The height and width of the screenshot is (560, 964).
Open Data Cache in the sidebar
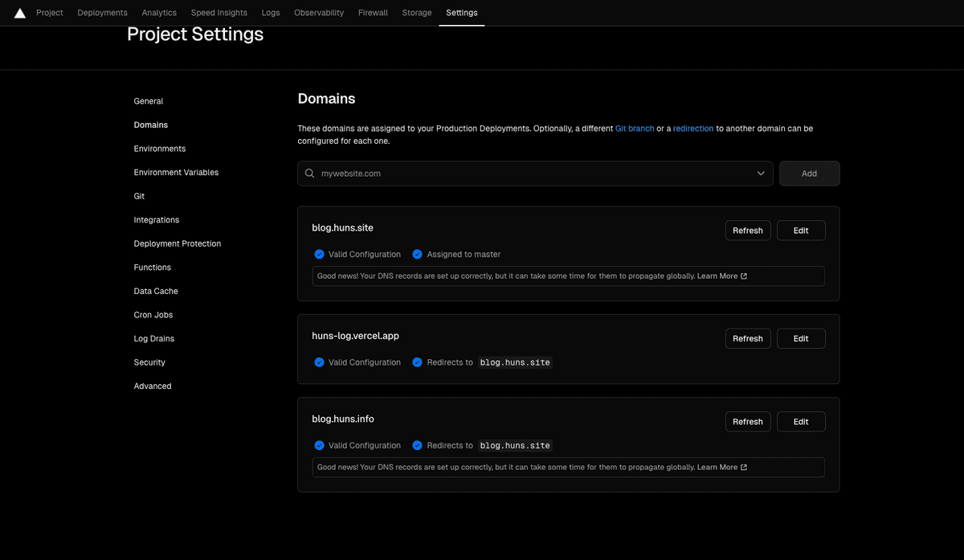[156, 291]
